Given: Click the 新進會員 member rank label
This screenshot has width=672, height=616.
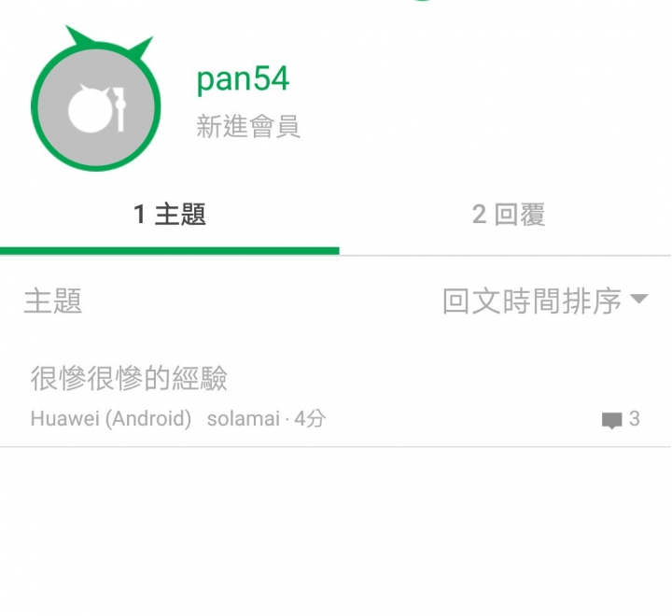Looking at the screenshot, I should coord(248,126).
